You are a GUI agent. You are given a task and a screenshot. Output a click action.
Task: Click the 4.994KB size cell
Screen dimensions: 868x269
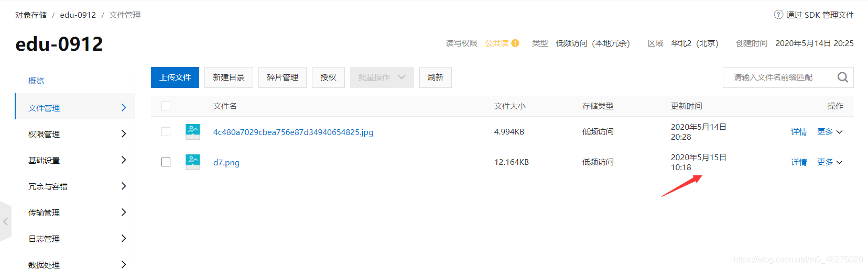click(x=509, y=132)
